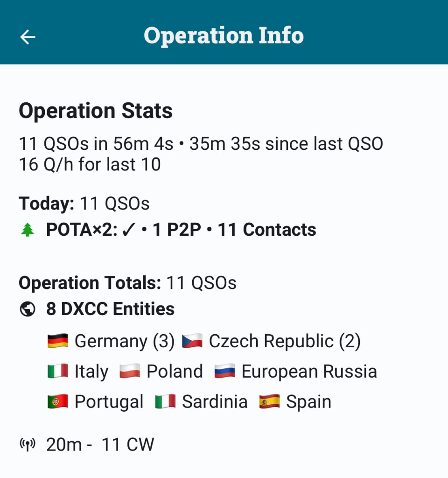Tap the Germany flag icon

(x=58, y=341)
